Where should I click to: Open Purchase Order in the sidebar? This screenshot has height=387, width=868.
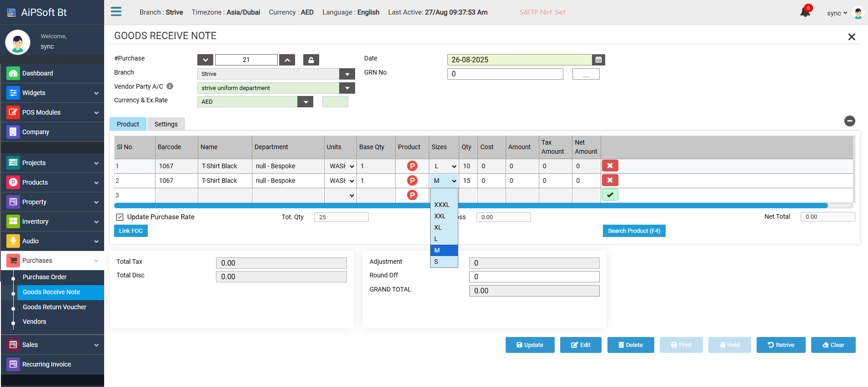(x=45, y=277)
